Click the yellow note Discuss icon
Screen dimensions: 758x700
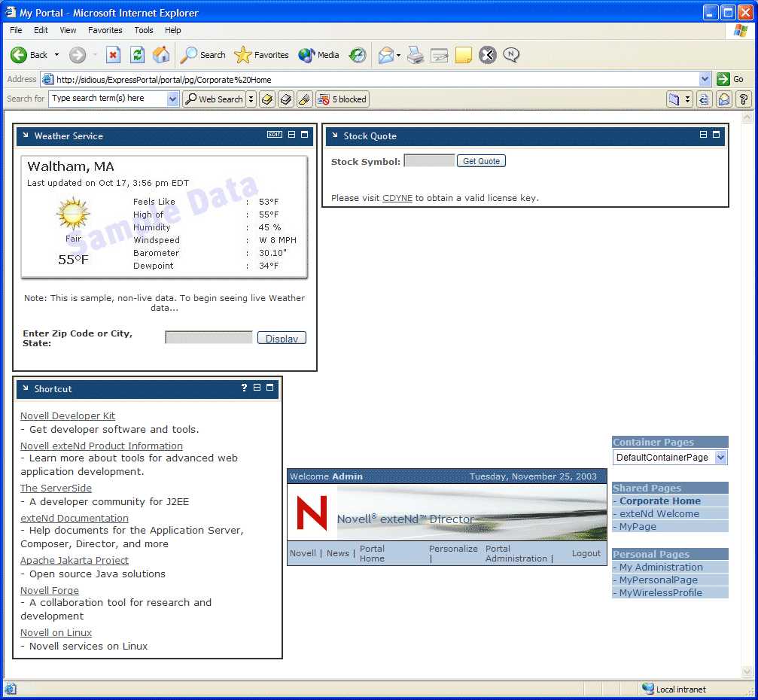coord(463,55)
